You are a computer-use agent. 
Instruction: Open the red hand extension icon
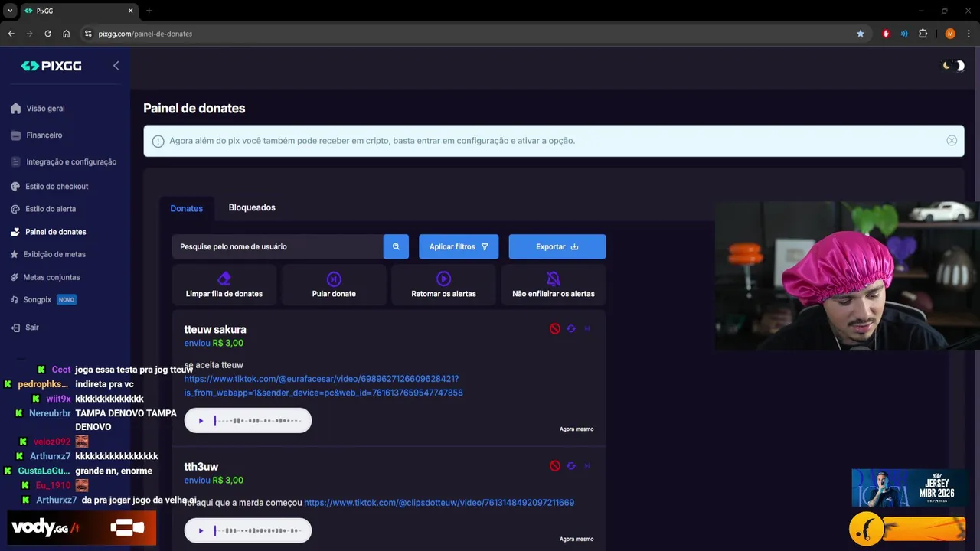coord(887,34)
